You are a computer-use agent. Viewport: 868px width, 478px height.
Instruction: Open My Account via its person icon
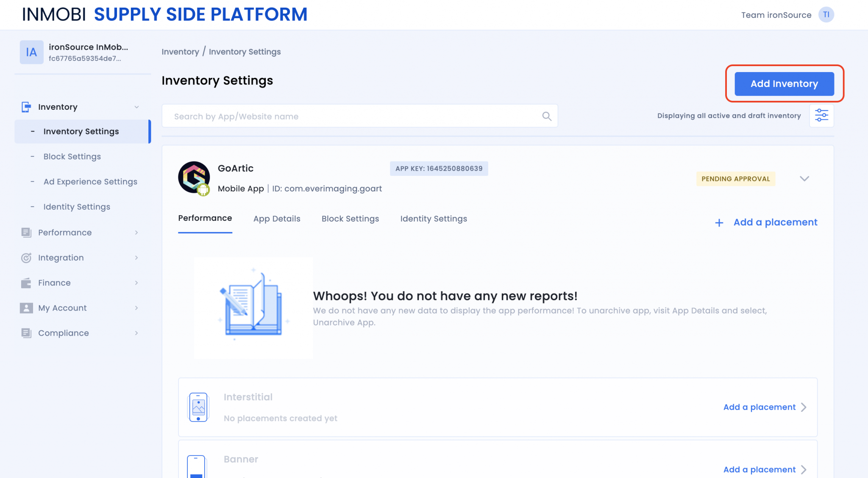coord(26,308)
